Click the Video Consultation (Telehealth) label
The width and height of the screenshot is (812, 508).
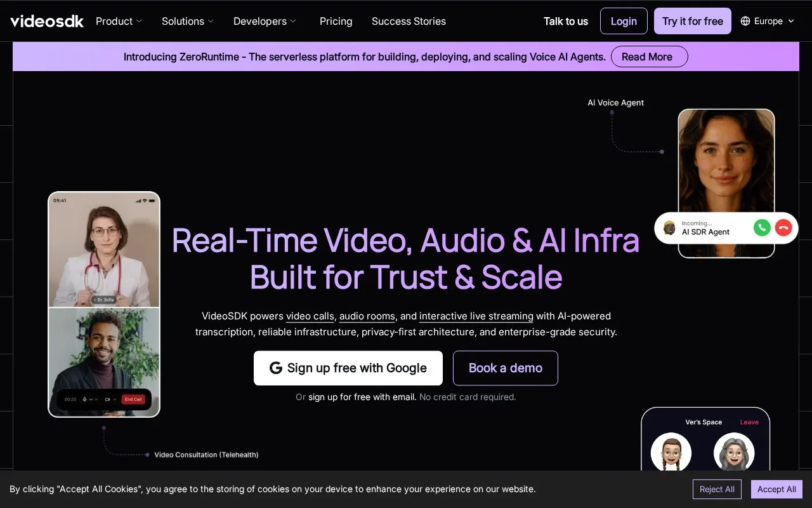[206, 455]
